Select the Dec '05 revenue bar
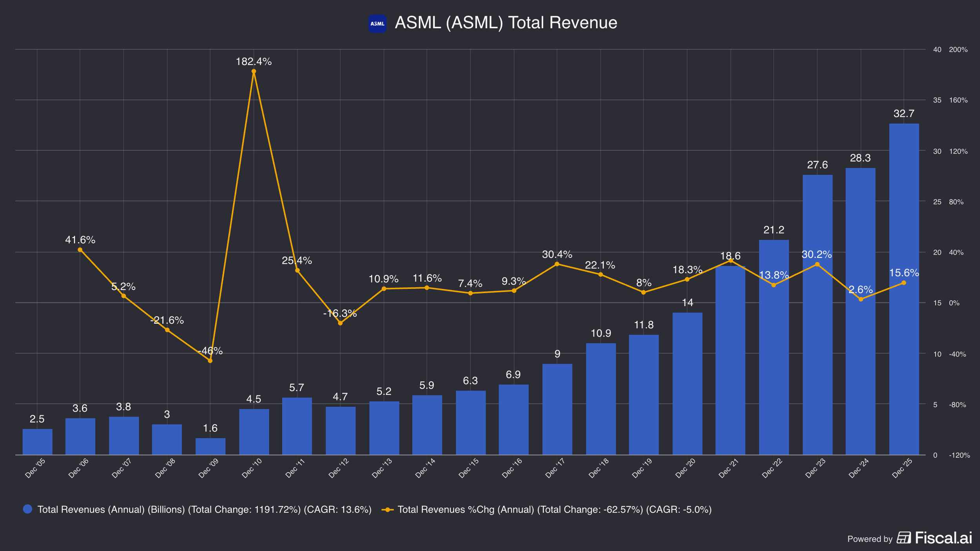Viewport: 980px width, 551px height. 37,442
